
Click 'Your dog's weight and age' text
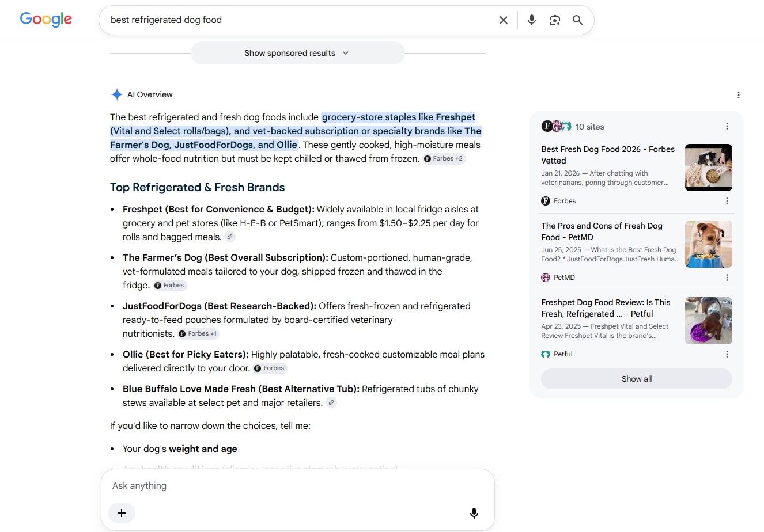point(180,449)
